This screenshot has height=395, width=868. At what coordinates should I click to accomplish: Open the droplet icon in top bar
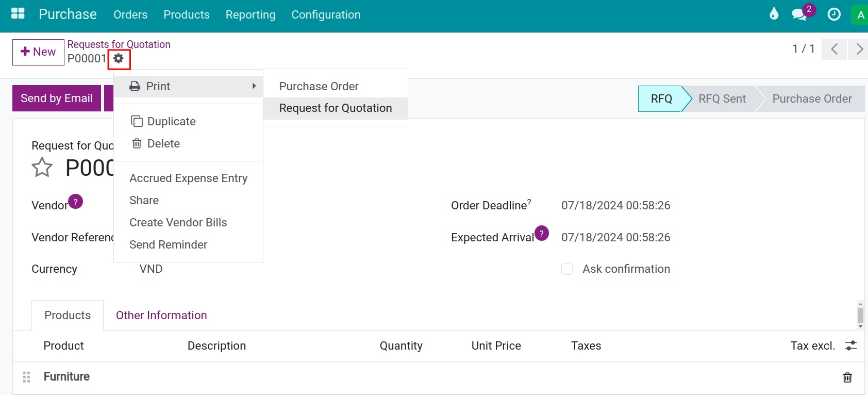click(774, 14)
